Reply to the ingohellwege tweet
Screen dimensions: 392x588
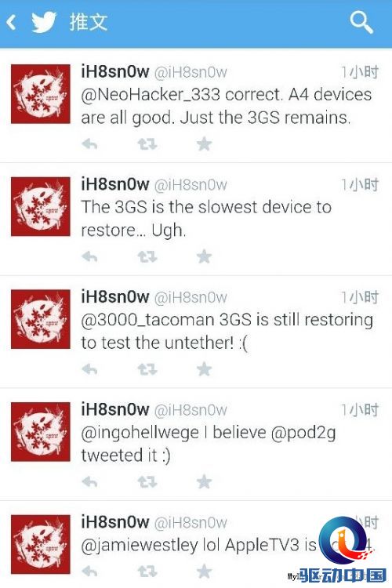pos(89,482)
